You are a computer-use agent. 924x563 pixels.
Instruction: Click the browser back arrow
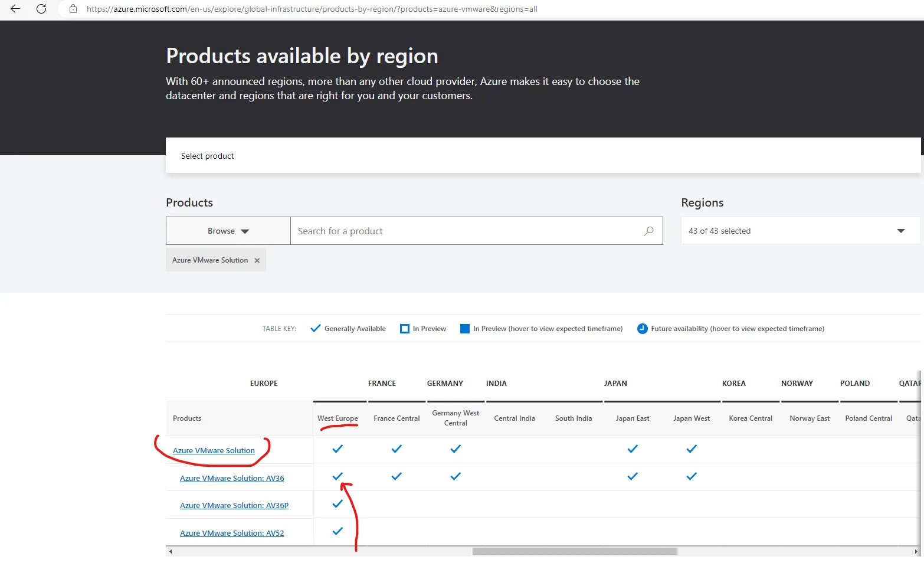pyautogui.click(x=15, y=9)
